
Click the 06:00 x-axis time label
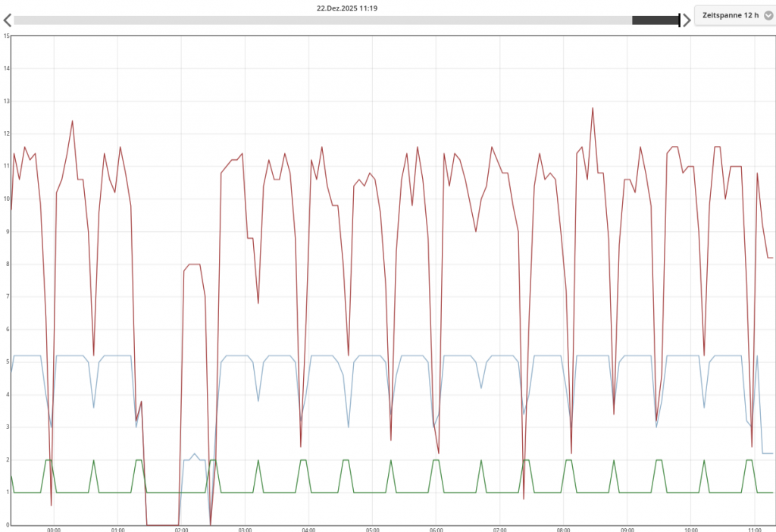436,530
